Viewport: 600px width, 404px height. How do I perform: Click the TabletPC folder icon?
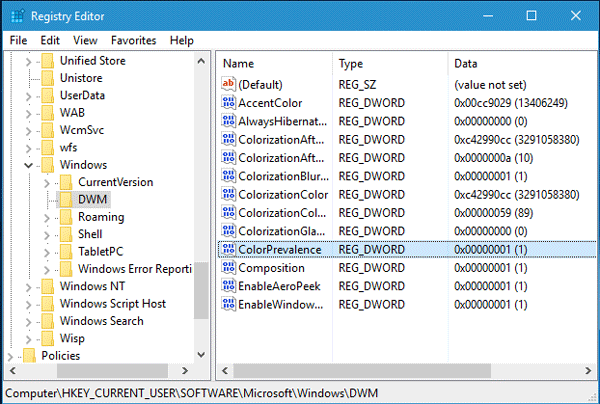pyautogui.click(x=66, y=251)
